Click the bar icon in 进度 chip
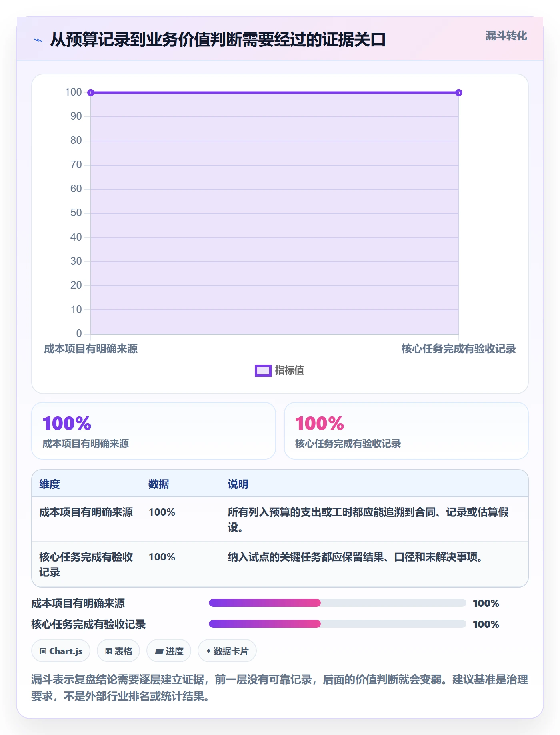This screenshot has width=560, height=735. point(159,652)
